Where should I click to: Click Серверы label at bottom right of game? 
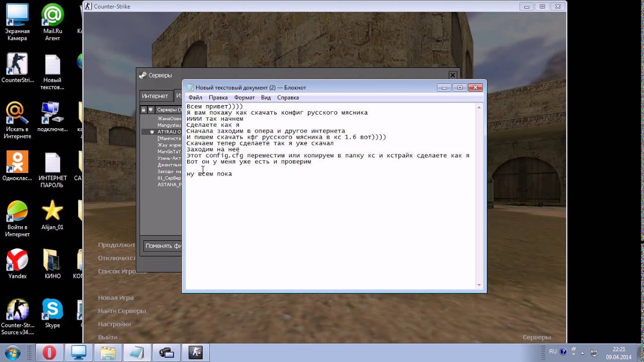click(537, 337)
